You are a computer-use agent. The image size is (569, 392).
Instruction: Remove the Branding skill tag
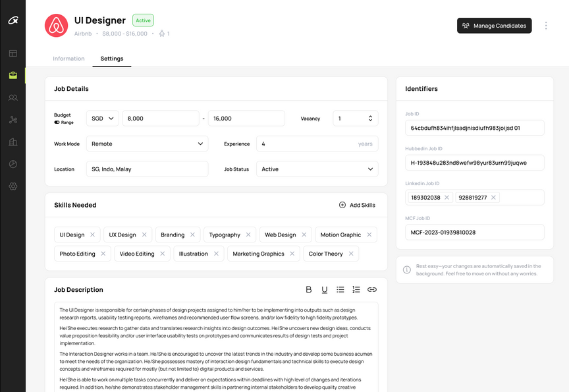[x=193, y=235]
